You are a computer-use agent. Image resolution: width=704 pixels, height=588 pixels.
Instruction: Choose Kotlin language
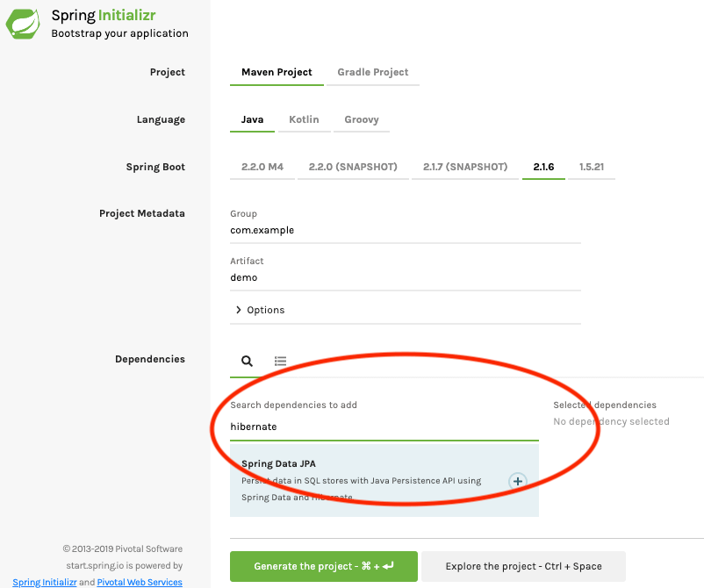click(x=304, y=120)
